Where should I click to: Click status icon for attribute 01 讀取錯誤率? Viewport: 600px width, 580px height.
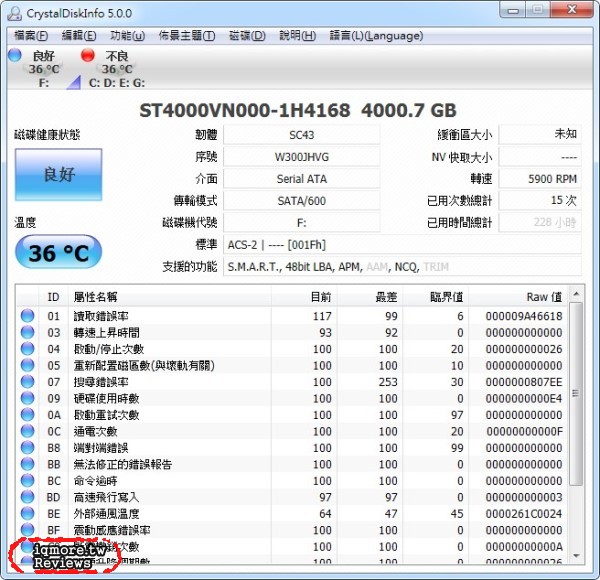point(28,316)
